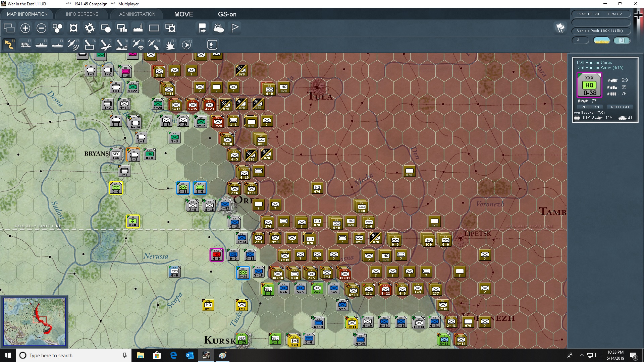Open the ADMINISTRATION tab

(137, 14)
